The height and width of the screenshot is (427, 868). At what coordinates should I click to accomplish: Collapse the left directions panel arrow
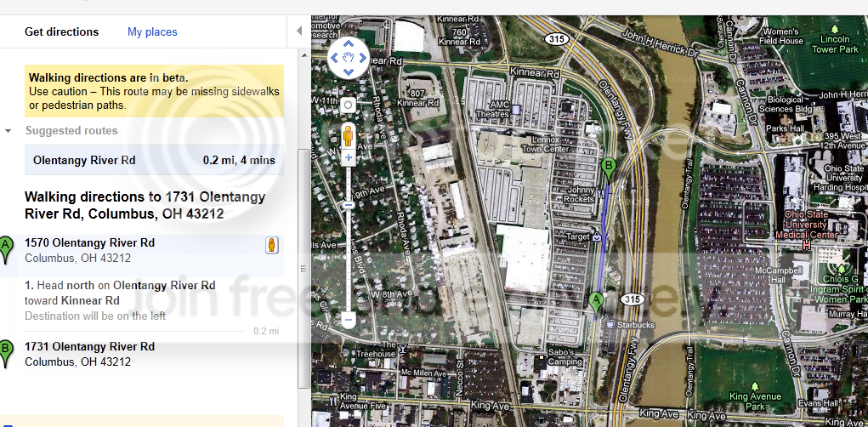[x=299, y=31]
